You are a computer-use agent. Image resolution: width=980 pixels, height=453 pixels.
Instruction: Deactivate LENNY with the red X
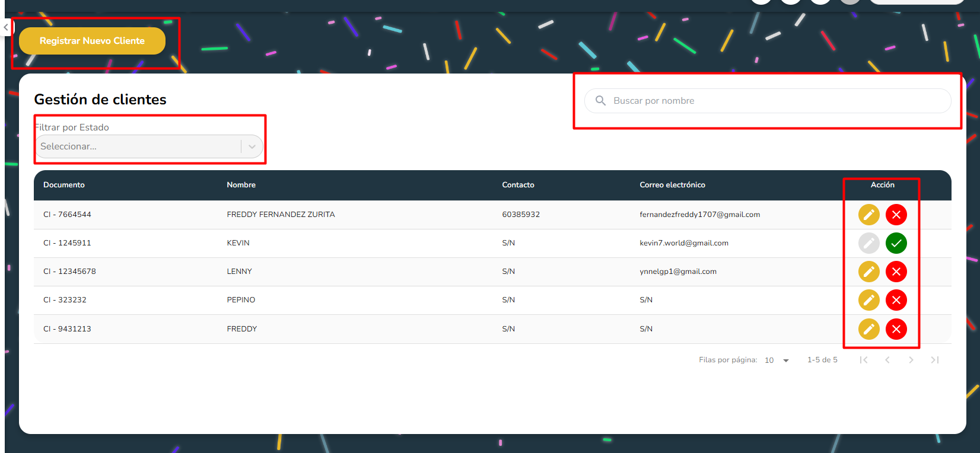point(896,272)
